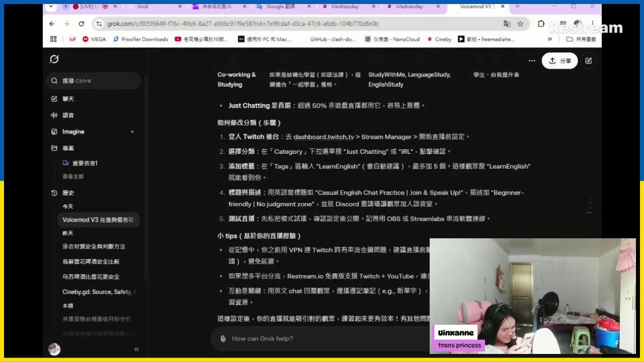Switch to the [LIVE] tab
Viewport: 644px width, 362px height.
[x=90, y=7]
